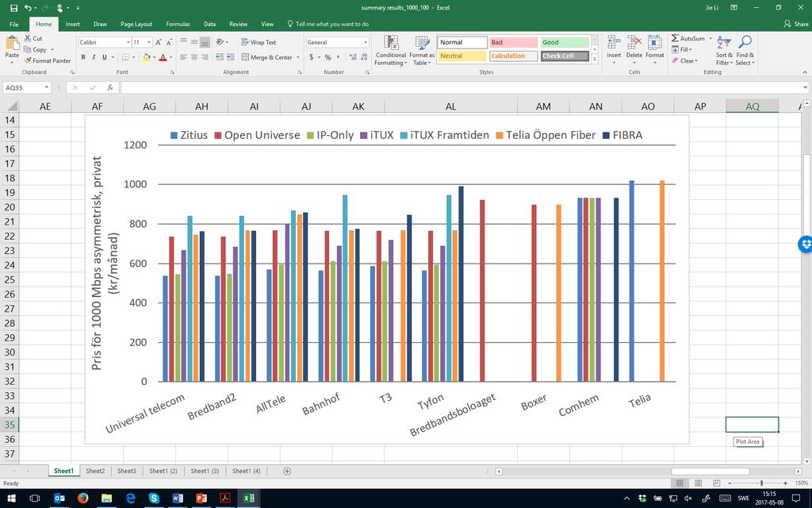
Task: Open Clear dropdown in Editing group
Action: [685, 60]
